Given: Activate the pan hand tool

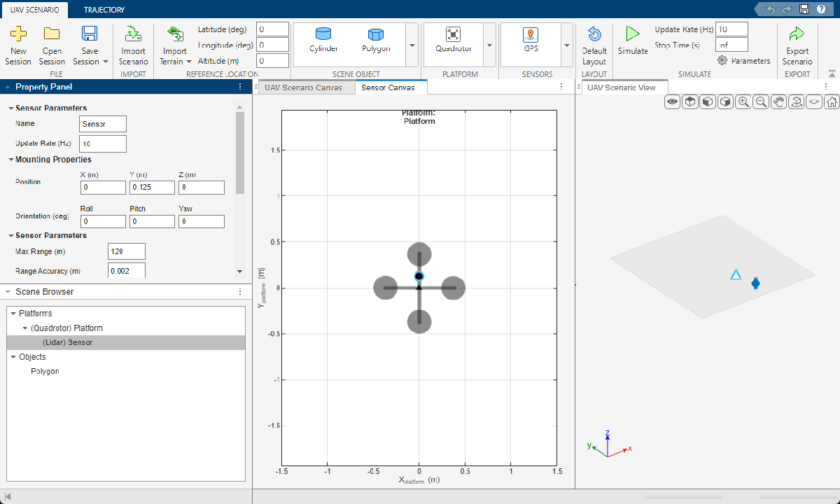Looking at the screenshot, I should pyautogui.click(x=778, y=101).
